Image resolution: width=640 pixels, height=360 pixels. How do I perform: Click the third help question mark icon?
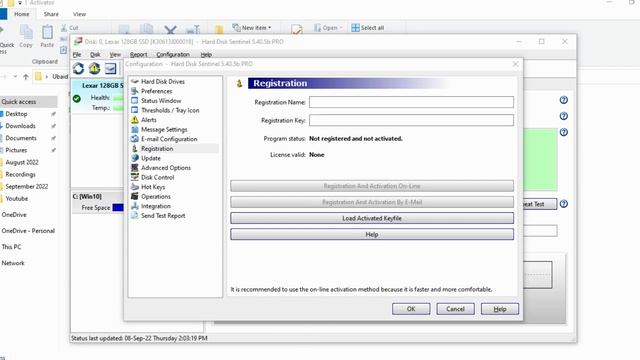click(564, 132)
